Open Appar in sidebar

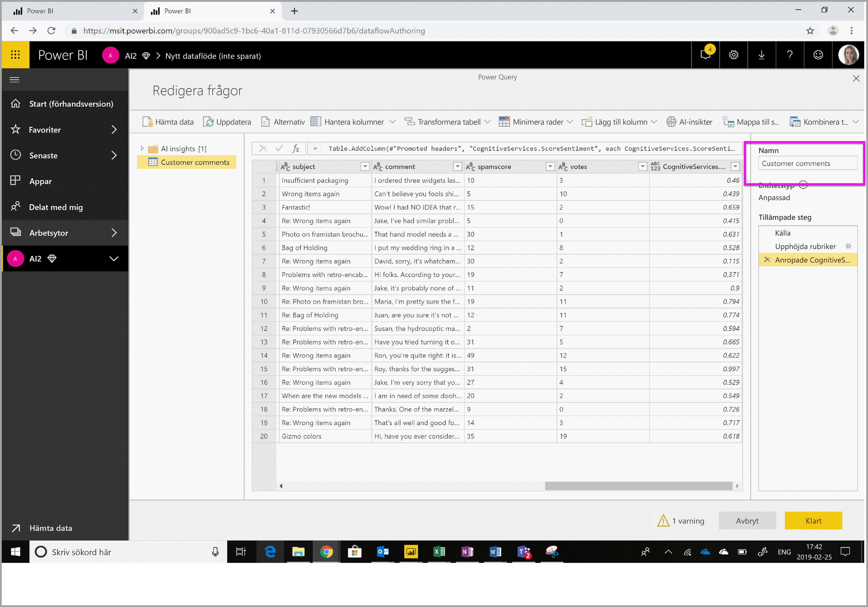click(x=65, y=181)
